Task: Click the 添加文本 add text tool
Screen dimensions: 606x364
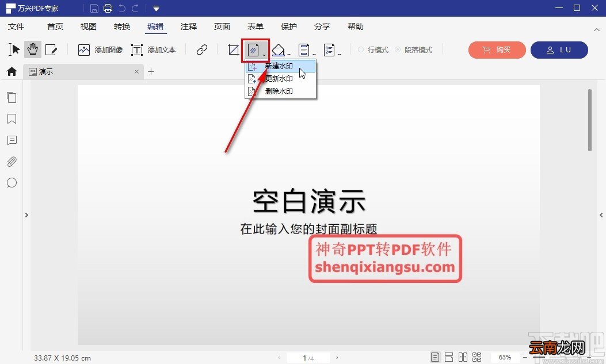Action: [x=153, y=50]
